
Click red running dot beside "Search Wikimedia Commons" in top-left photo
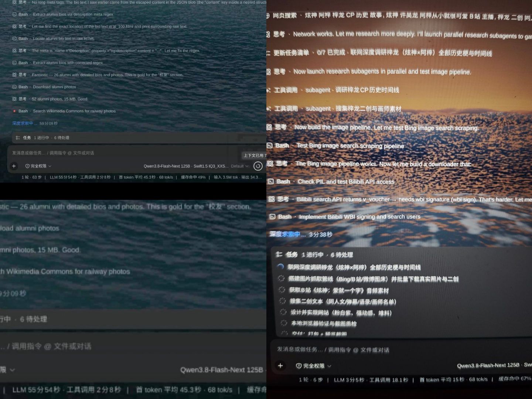(x=14, y=111)
